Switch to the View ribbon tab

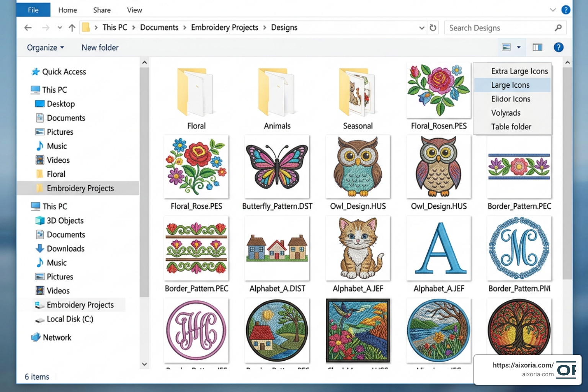click(x=134, y=10)
